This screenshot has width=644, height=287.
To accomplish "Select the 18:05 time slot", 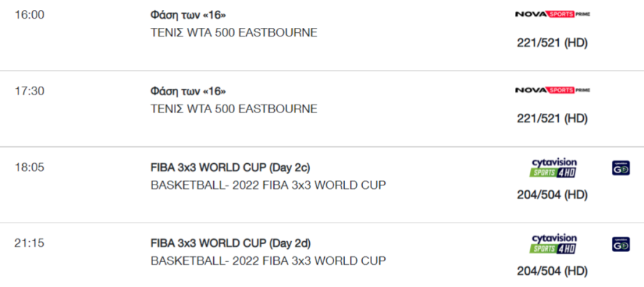I will coord(29,167).
